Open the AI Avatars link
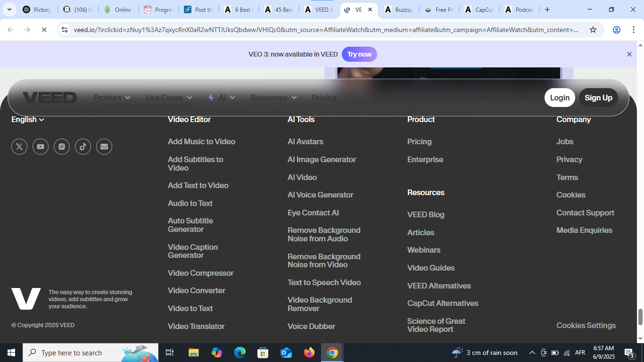This screenshot has height=362, width=644. (305, 142)
